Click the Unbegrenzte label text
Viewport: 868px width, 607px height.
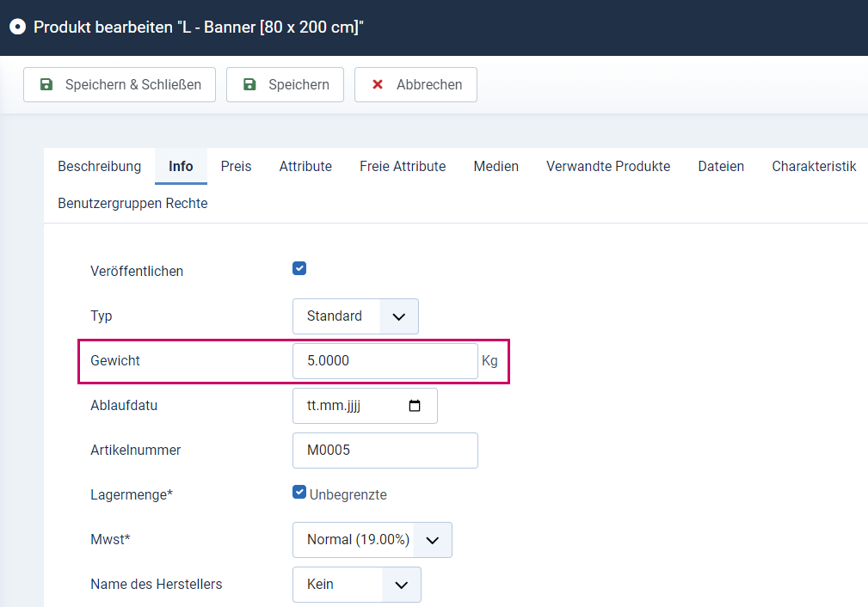coord(348,494)
